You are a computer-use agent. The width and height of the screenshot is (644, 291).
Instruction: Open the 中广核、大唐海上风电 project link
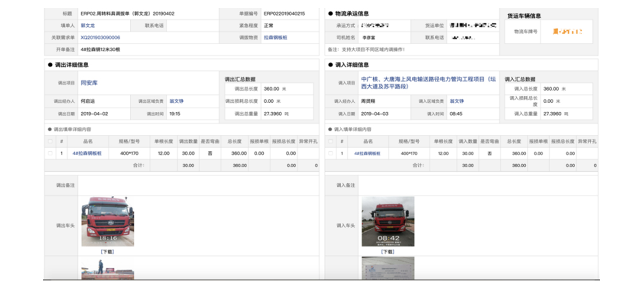428,83
